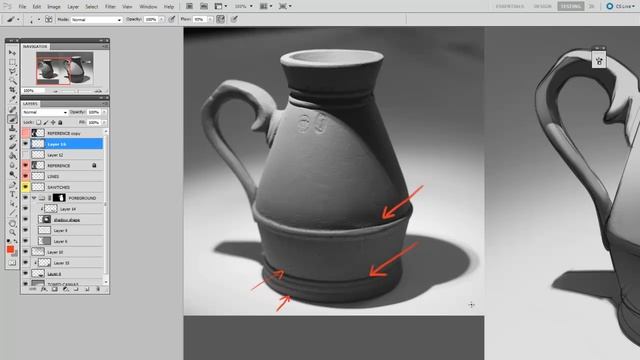This screenshot has width=640, height=360.
Task: Click the Layers panel tab
Action: 30,104
